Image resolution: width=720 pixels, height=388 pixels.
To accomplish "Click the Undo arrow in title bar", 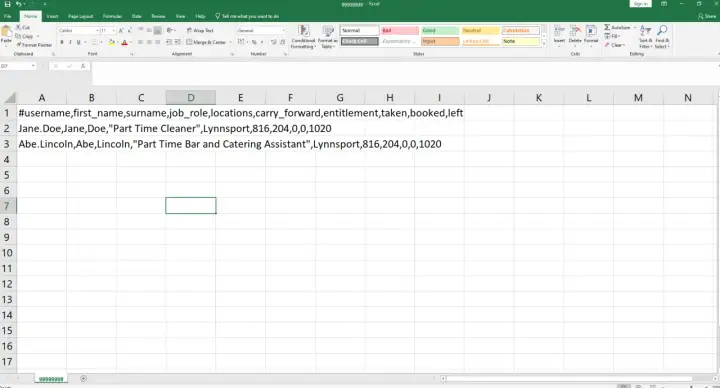I will [18, 4].
